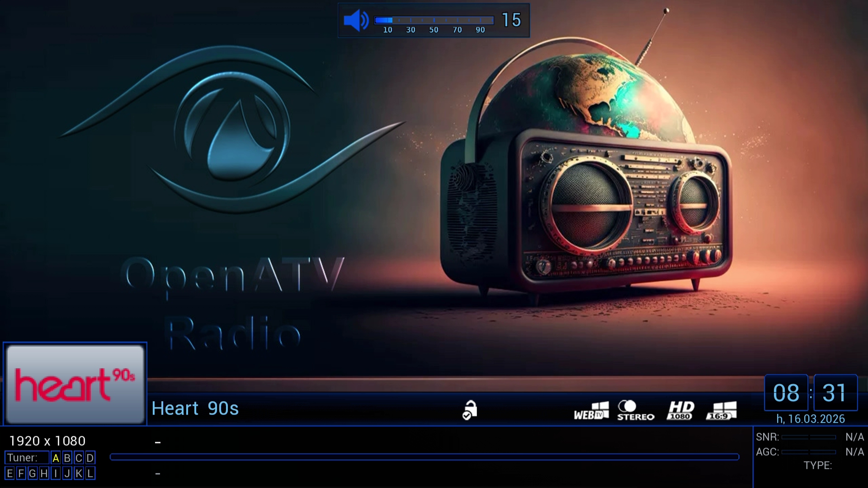868x488 pixels.
Task: Select tuner E box
Action: click(x=9, y=474)
